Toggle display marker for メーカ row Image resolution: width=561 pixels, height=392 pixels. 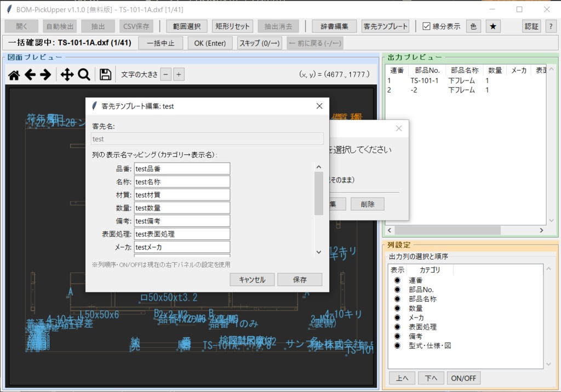397,318
